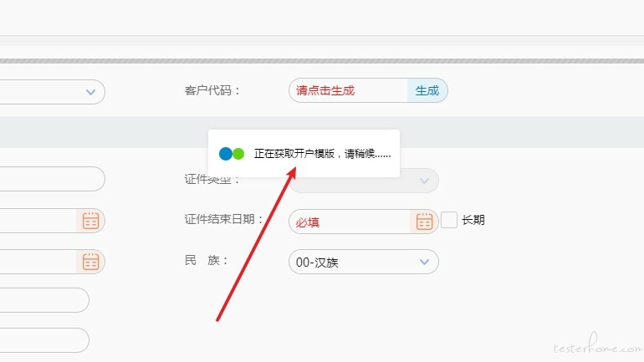The height and width of the screenshot is (362, 644).
Task: Open calendar picker for 证件结束日期 field
Action: (424, 222)
